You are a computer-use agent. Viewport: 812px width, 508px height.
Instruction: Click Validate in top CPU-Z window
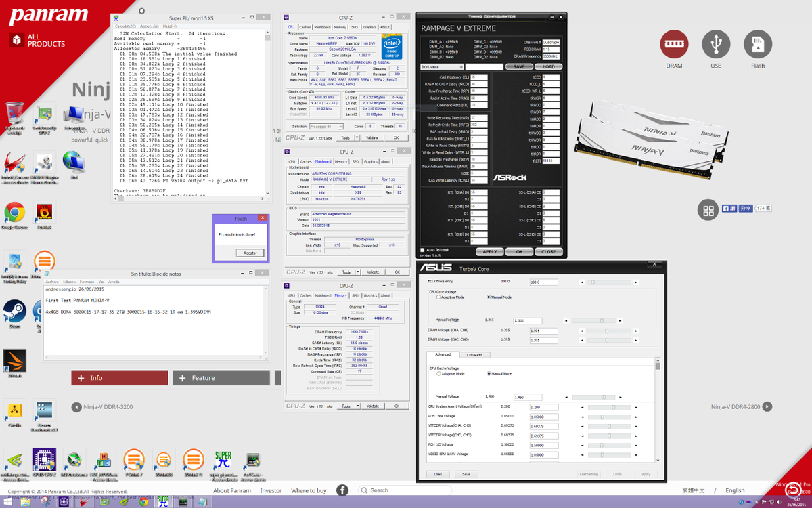(372, 137)
